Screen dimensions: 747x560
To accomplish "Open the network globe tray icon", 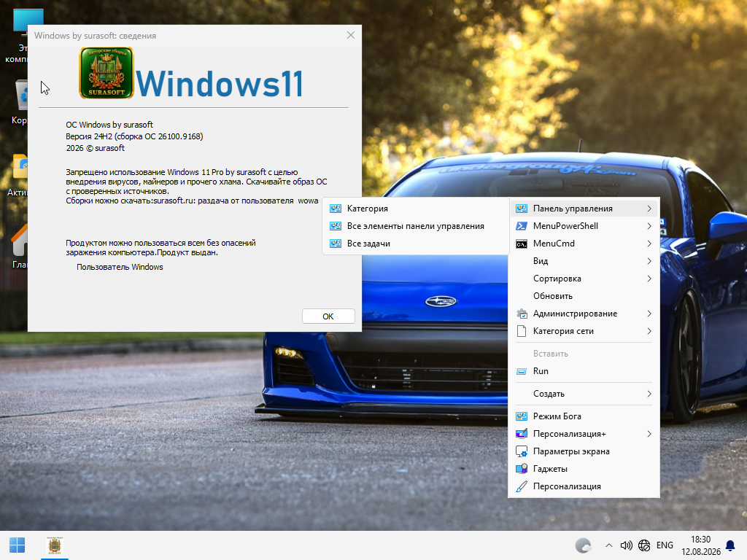I will [x=644, y=545].
